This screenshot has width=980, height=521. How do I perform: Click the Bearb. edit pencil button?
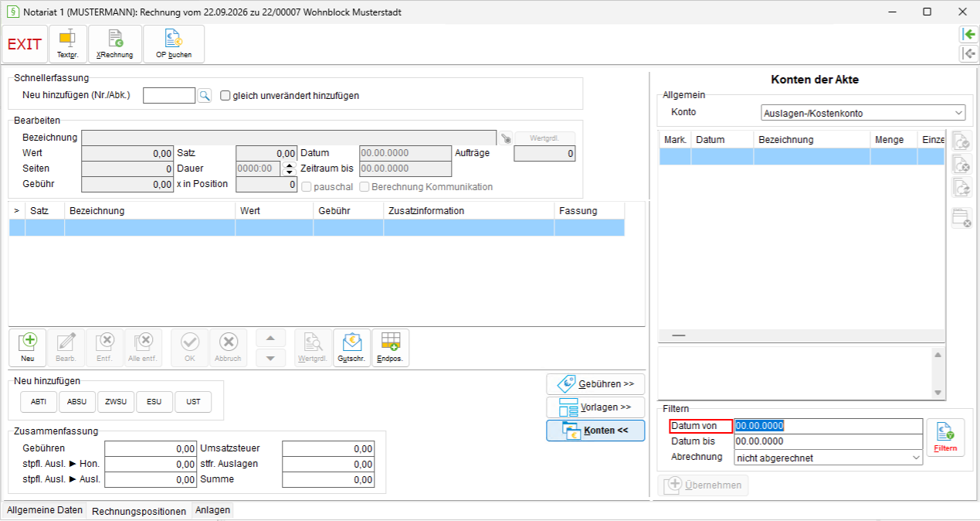point(66,348)
